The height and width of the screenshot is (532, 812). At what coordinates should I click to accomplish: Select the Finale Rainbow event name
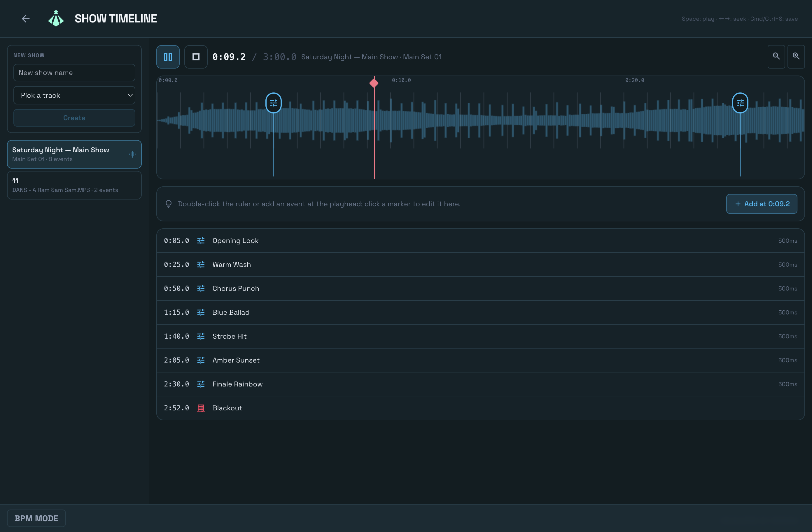pyautogui.click(x=237, y=384)
